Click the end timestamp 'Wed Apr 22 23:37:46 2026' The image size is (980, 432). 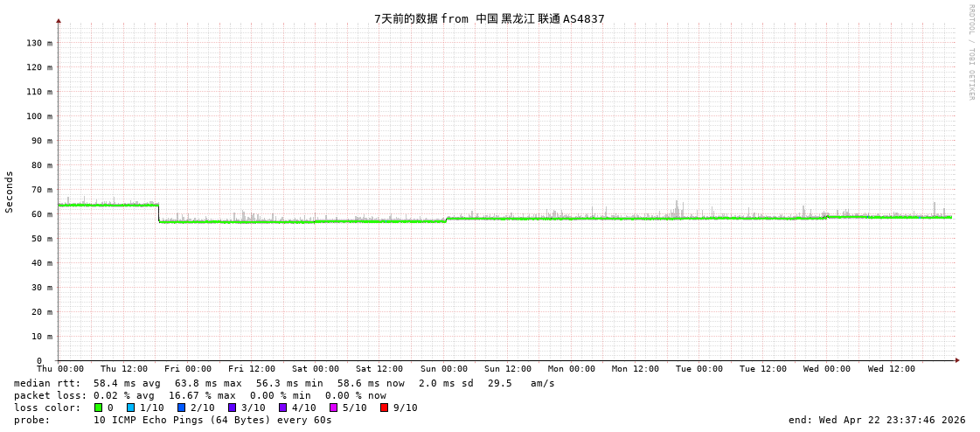(893, 420)
